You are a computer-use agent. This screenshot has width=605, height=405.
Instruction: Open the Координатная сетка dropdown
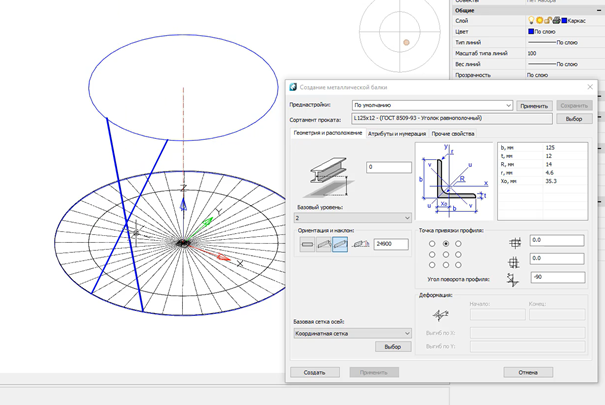click(353, 333)
